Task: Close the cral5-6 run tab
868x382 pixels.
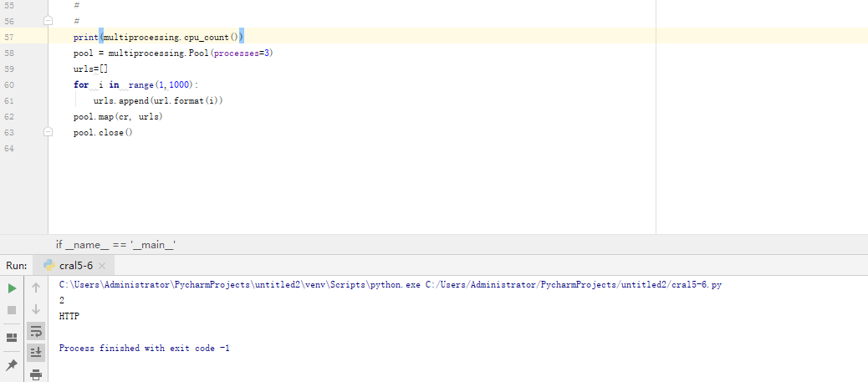Action: [102, 266]
